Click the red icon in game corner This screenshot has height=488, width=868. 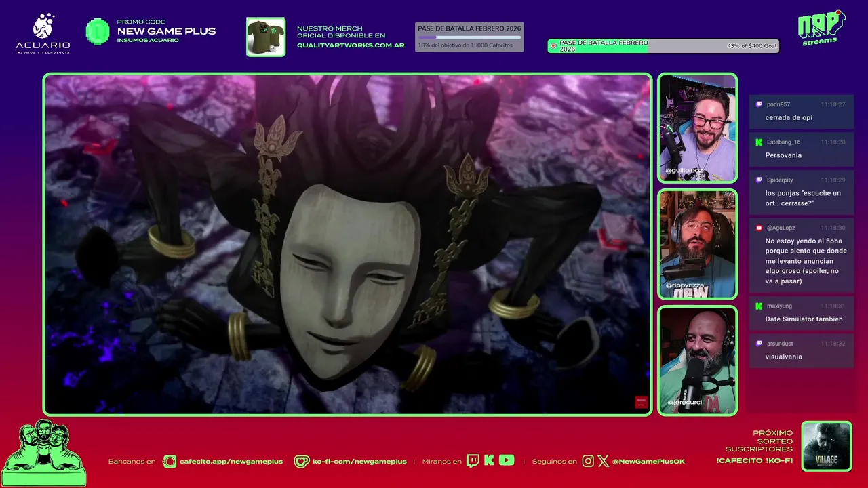641,402
